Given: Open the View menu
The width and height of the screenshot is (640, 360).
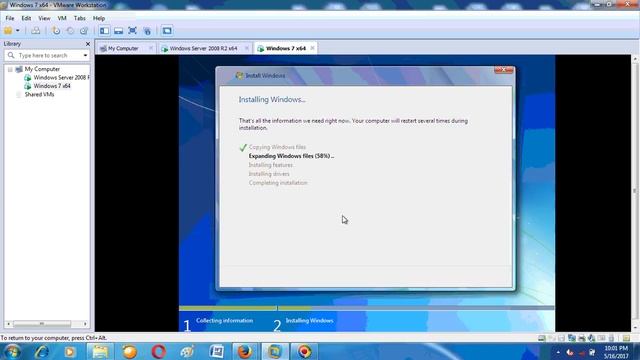Looking at the screenshot, I should (44, 18).
